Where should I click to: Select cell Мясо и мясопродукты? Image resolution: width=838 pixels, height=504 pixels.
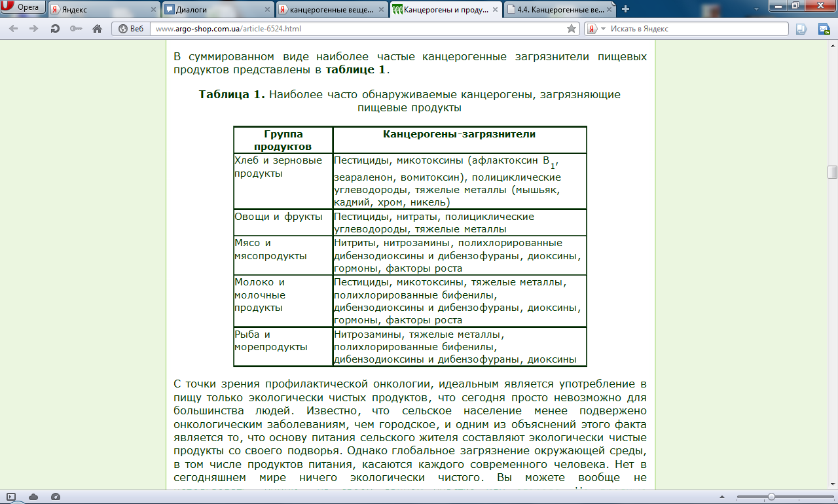(283, 255)
